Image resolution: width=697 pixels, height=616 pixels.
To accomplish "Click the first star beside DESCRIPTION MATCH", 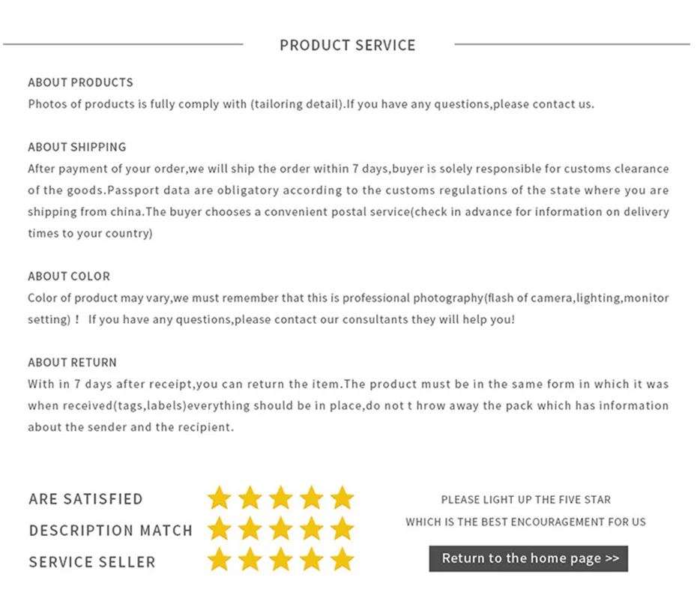I will (219, 528).
